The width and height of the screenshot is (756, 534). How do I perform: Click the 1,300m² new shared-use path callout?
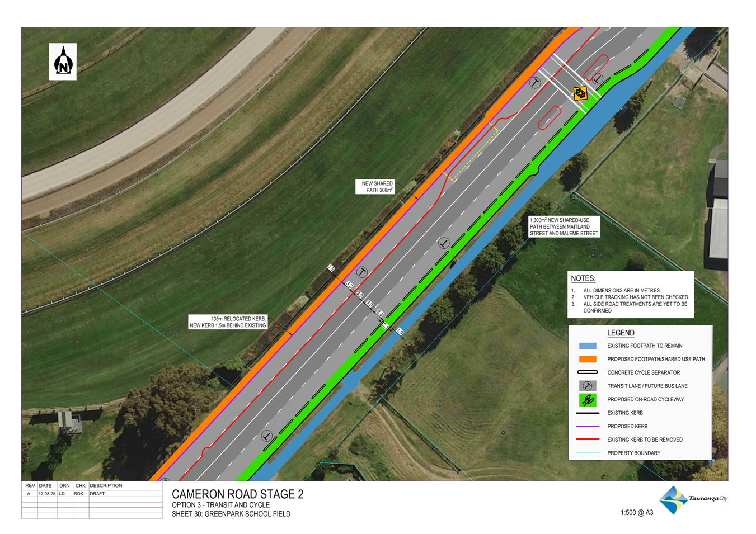pyautogui.click(x=564, y=227)
